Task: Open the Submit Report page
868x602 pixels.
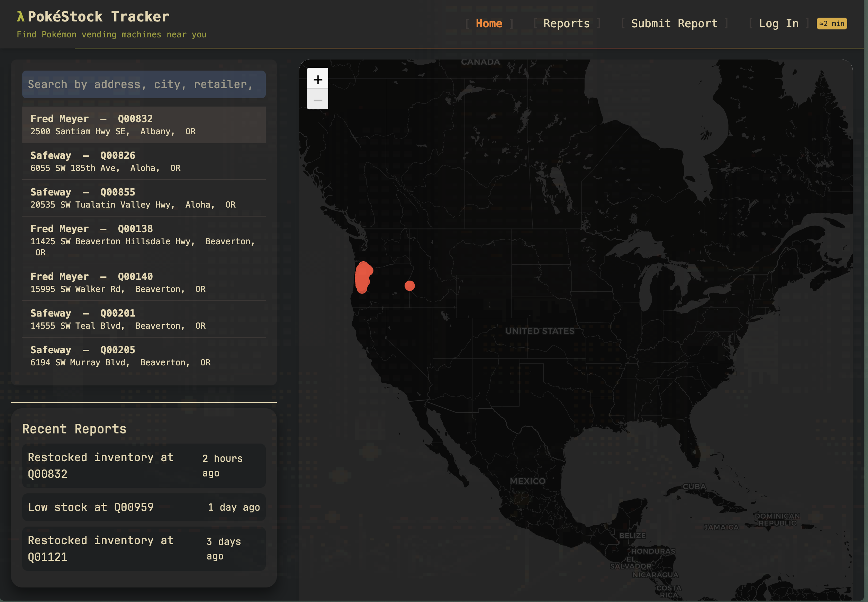Action: tap(674, 24)
